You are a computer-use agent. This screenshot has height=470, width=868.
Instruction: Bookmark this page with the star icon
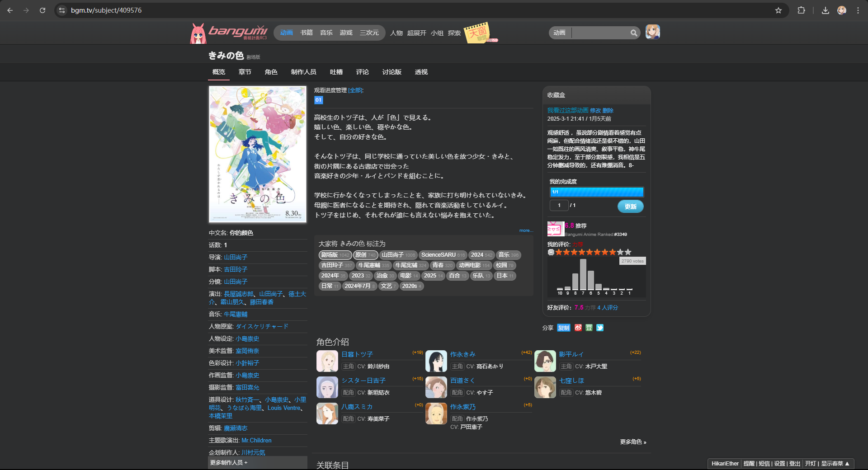pos(778,10)
